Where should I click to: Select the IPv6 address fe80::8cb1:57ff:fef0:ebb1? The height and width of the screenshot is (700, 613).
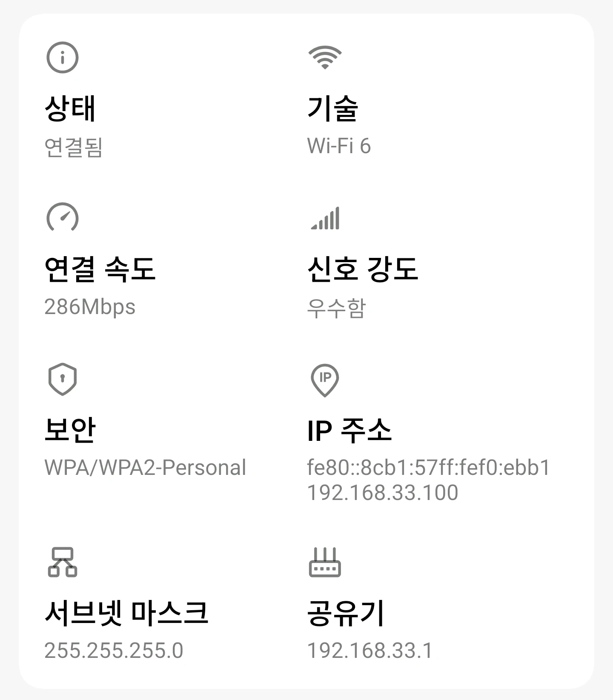[x=429, y=467]
